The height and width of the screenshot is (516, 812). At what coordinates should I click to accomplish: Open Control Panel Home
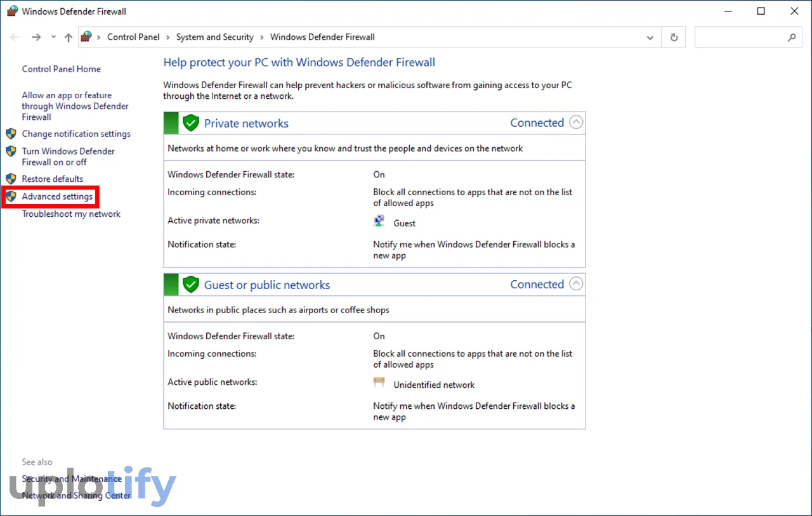[x=62, y=69]
